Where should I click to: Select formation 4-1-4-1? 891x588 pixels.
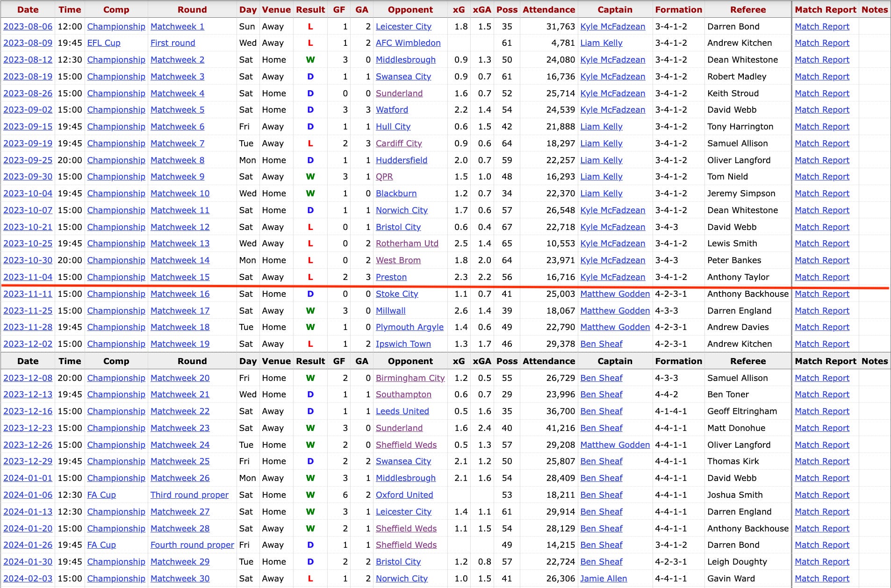tap(671, 411)
